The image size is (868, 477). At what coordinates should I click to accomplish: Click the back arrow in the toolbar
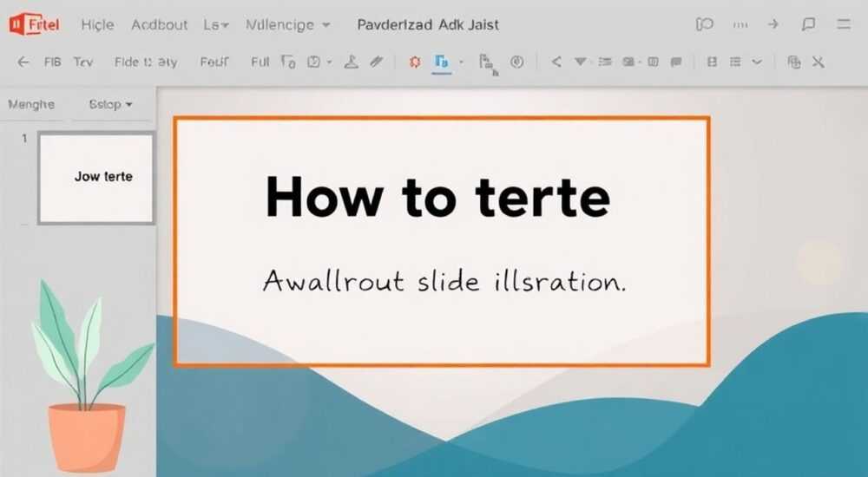click(23, 62)
